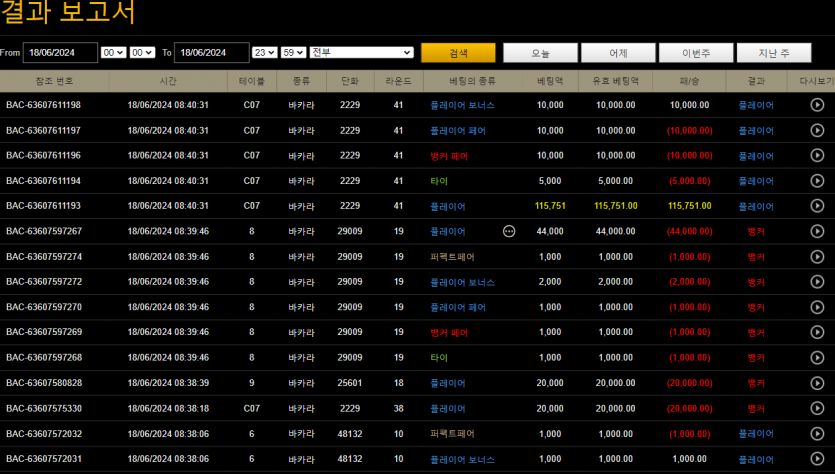The image size is (835, 474).
Task: Replay bet BAC-63607611198
Action: click(817, 105)
